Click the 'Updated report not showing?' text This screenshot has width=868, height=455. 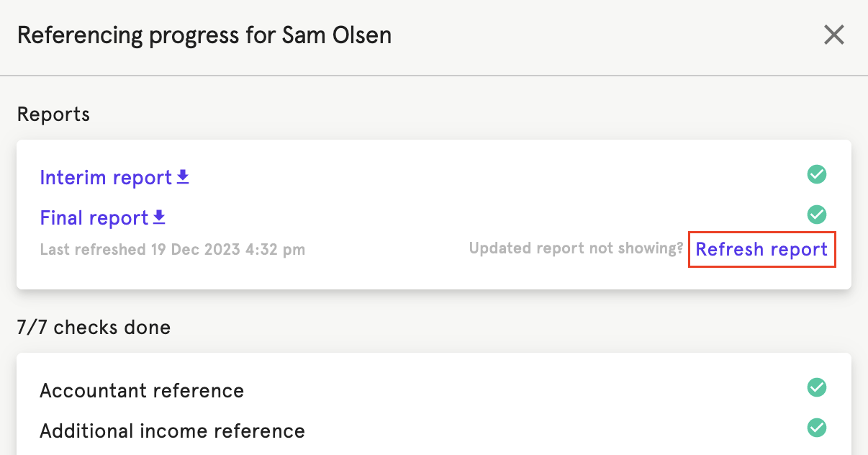576,248
